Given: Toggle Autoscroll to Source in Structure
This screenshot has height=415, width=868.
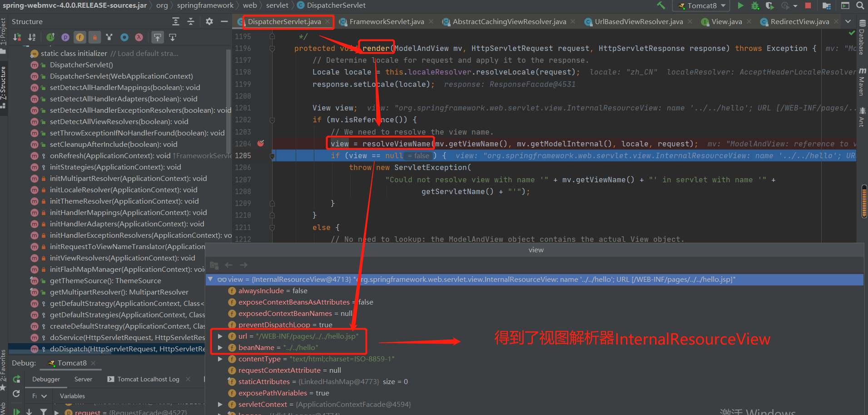Looking at the screenshot, I should coord(158,37).
